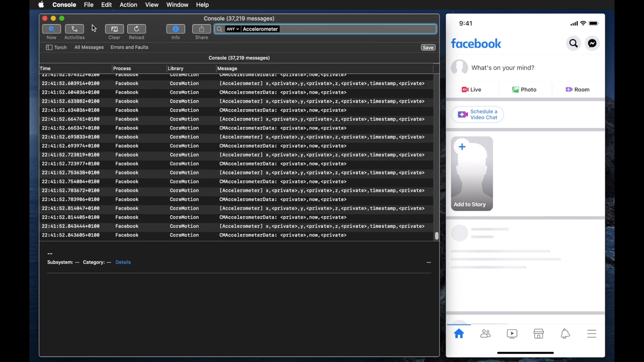Open the Details link in info pane
The width and height of the screenshot is (644, 362).
tap(123, 262)
